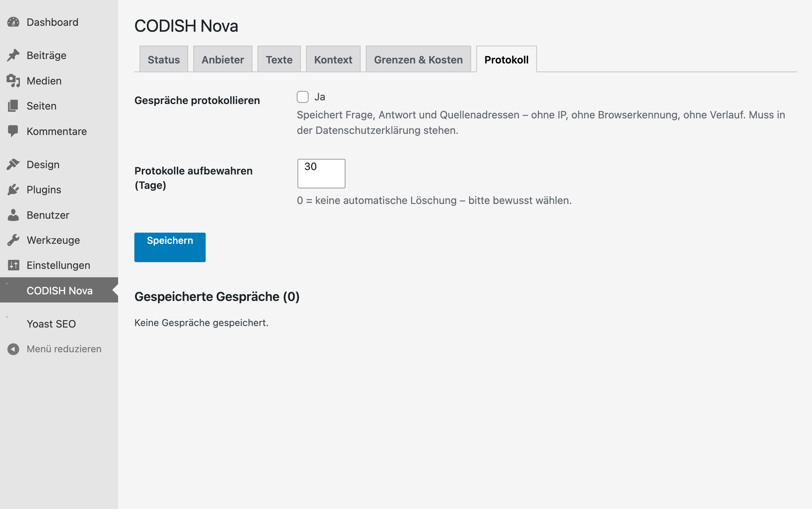Click the Werkzeuge wrench icon
Image resolution: width=812 pixels, height=509 pixels.
[13, 240]
